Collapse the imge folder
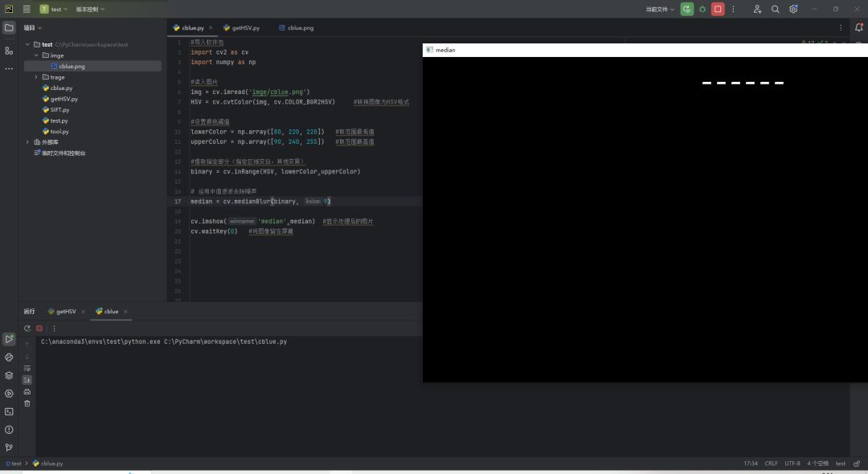The image size is (868, 474). point(35,55)
